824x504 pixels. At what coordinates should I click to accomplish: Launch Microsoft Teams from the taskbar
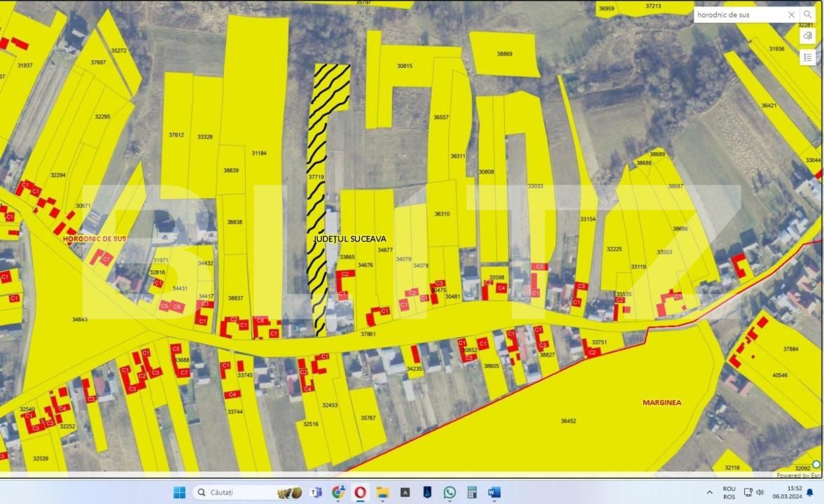point(316,492)
